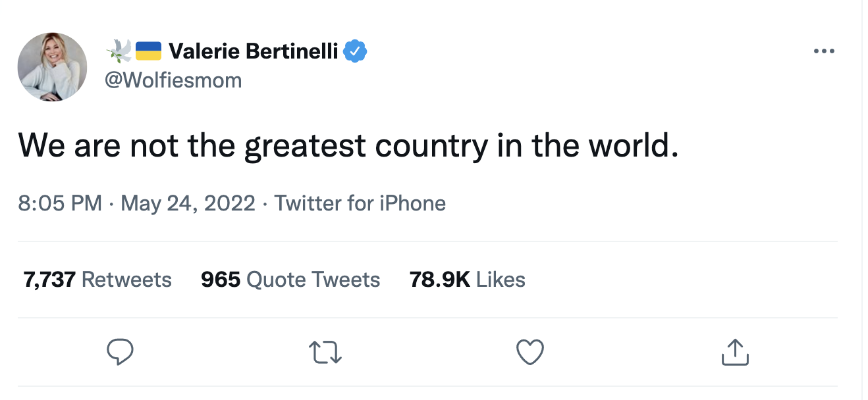Like the tweet with the heart icon
Viewport: 868px width, 400px height.
pyautogui.click(x=529, y=352)
